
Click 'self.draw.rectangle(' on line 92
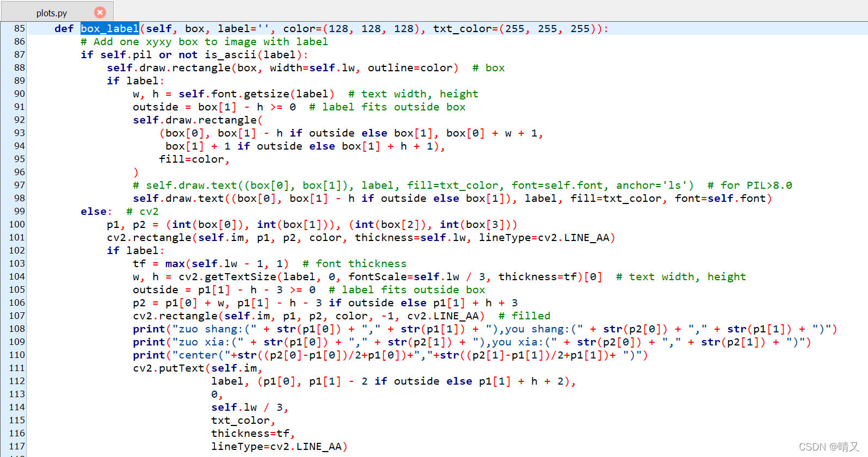tap(198, 120)
